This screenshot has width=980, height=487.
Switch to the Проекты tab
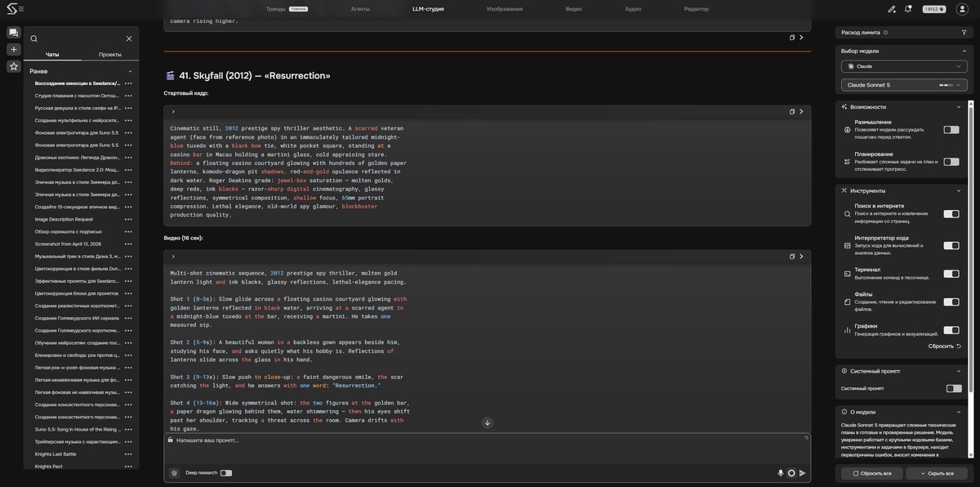pyautogui.click(x=110, y=55)
